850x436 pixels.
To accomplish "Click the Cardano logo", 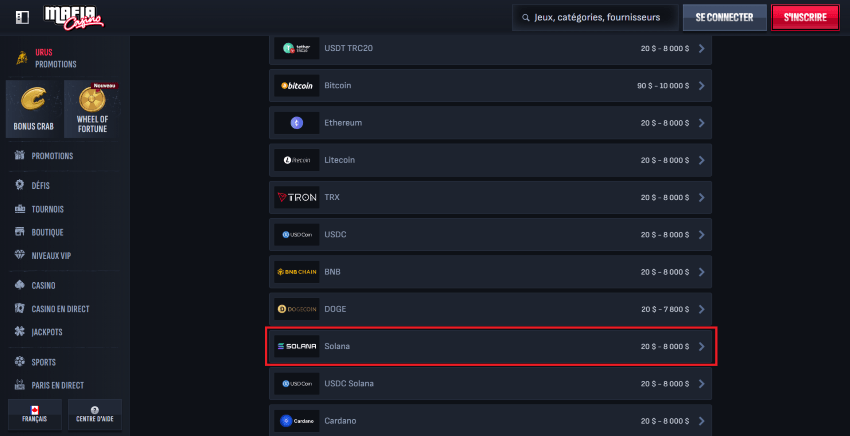I will point(297,421).
